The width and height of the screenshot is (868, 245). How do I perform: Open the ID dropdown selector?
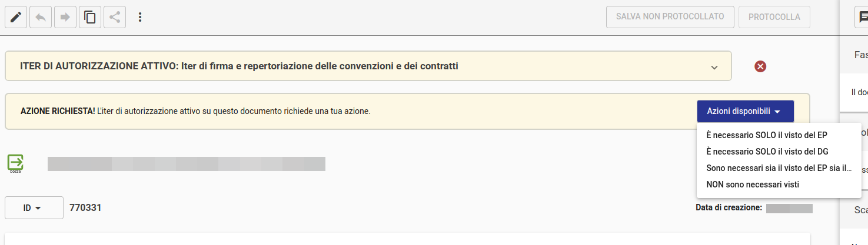(x=34, y=207)
